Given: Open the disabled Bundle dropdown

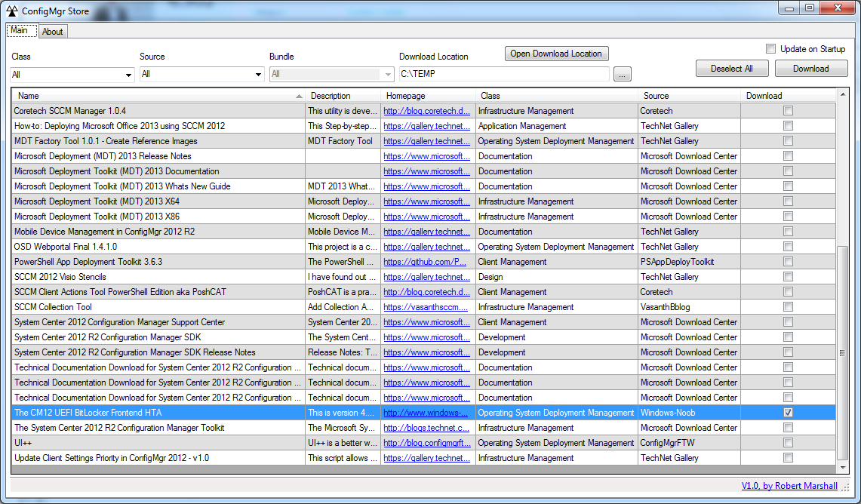Looking at the screenshot, I should pyautogui.click(x=332, y=74).
